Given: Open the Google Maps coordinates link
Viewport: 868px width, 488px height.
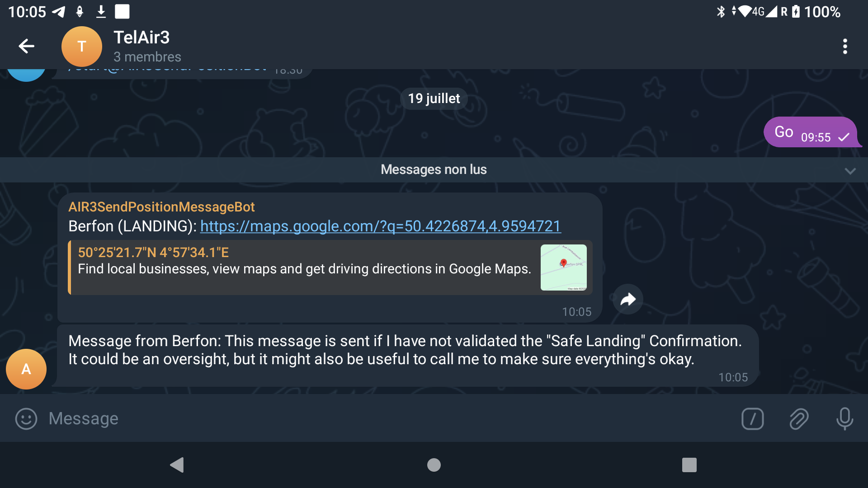Looking at the screenshot, I should pyautogui.click(x=381, y=226).
